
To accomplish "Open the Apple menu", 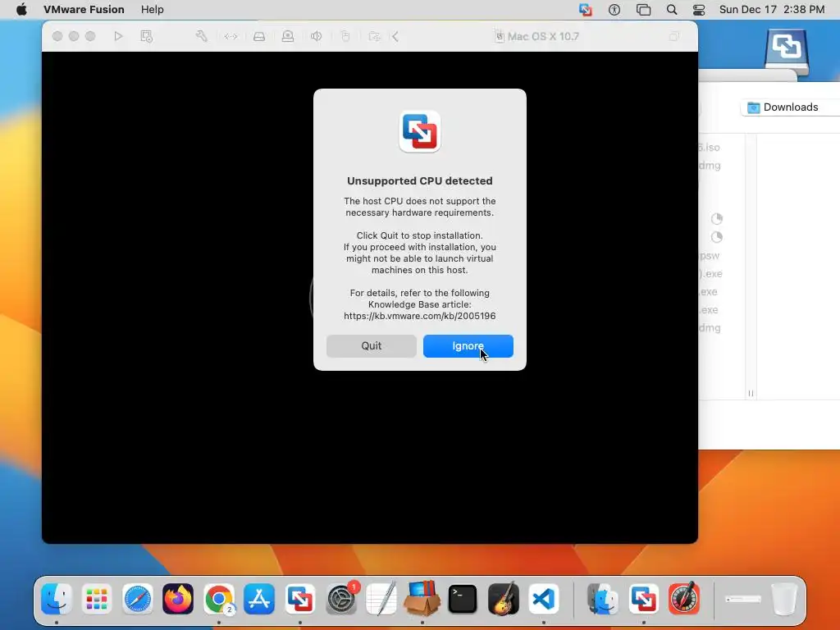I will tap(21, 10).
